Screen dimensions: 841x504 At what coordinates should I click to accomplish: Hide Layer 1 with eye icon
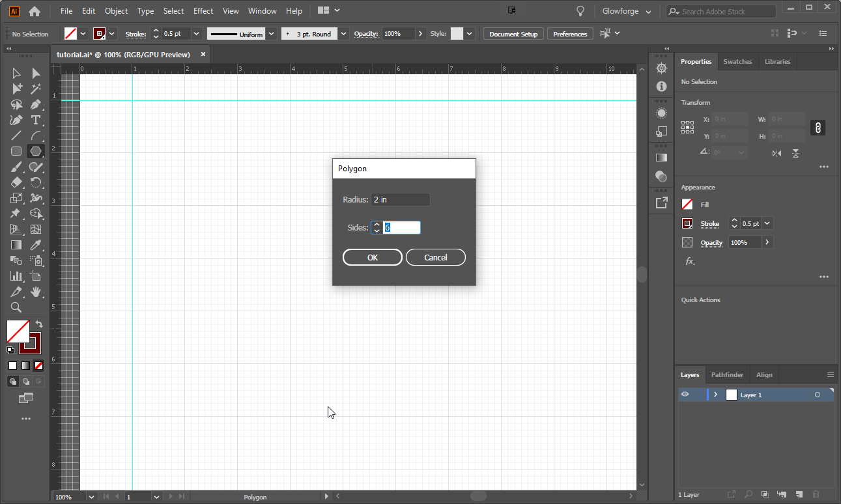click(685, 395)
